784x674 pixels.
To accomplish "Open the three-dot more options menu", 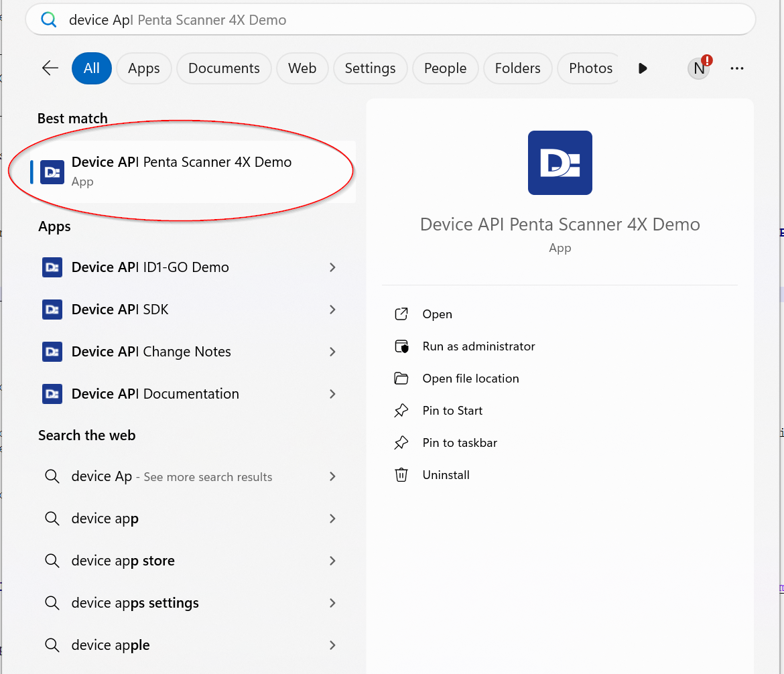I will 737,68.
